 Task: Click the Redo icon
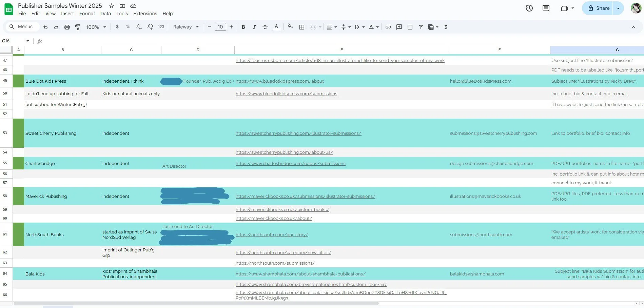pyautogui.click(x=56, y=27)
